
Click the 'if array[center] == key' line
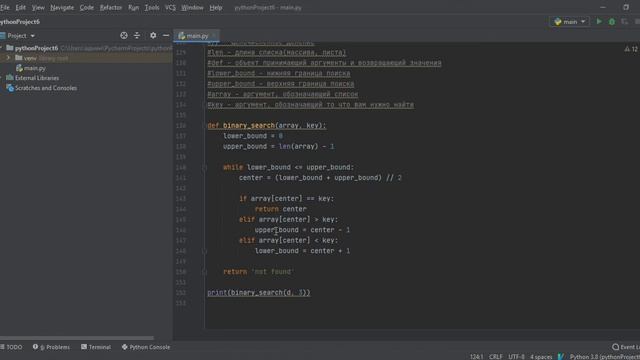[287, 199]
